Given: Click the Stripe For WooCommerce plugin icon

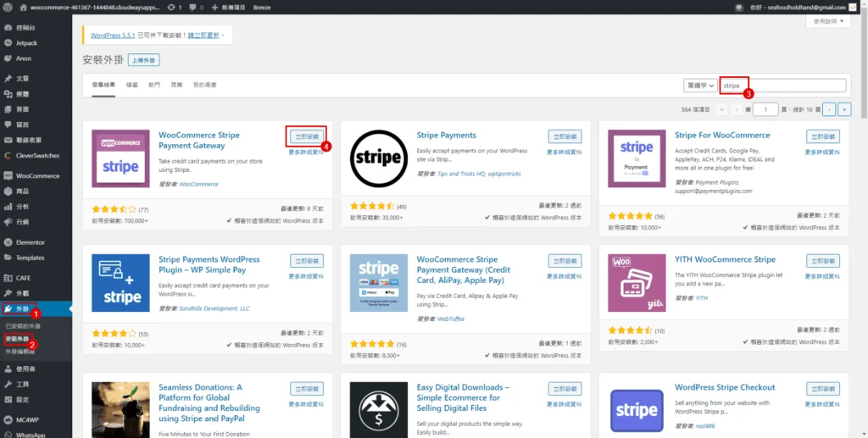Looking at the screenshot, I should 637,158.
